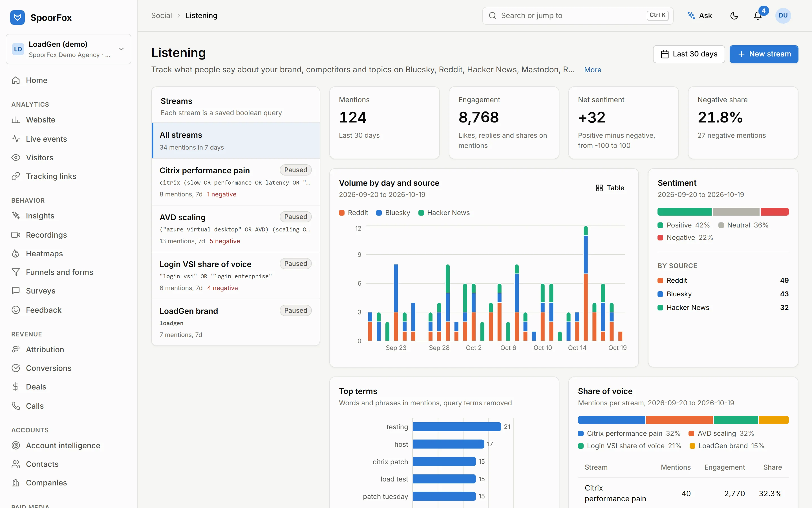
Task: Select the All streams row
Action: (235, 141)
